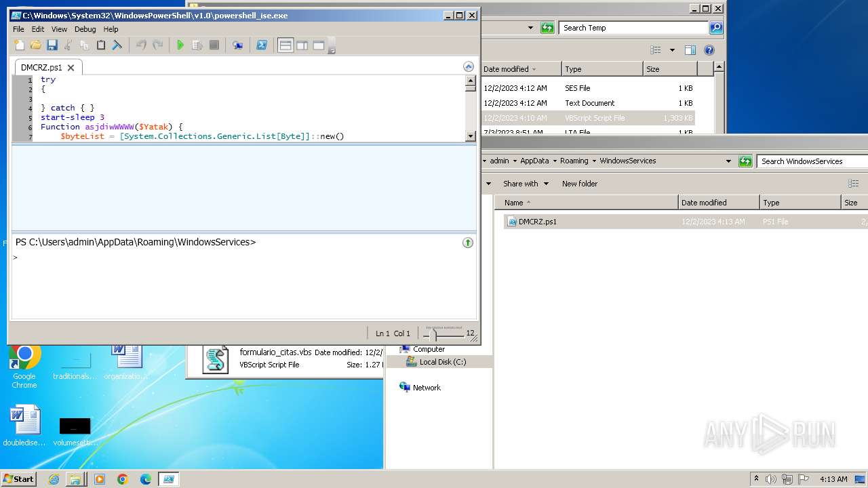Toggle the preview pane in Temp window
The image size is (868, 488).
690,50
